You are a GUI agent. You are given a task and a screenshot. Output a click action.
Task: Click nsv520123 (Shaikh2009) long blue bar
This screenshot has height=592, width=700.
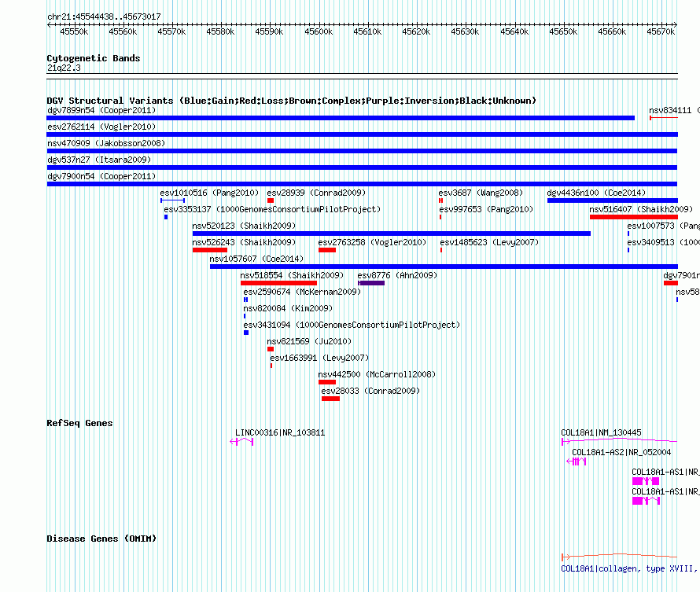[392, 233]
